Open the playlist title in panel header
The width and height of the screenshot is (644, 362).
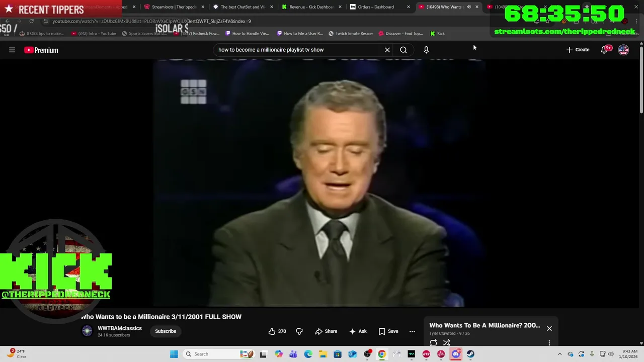point(485,325)
